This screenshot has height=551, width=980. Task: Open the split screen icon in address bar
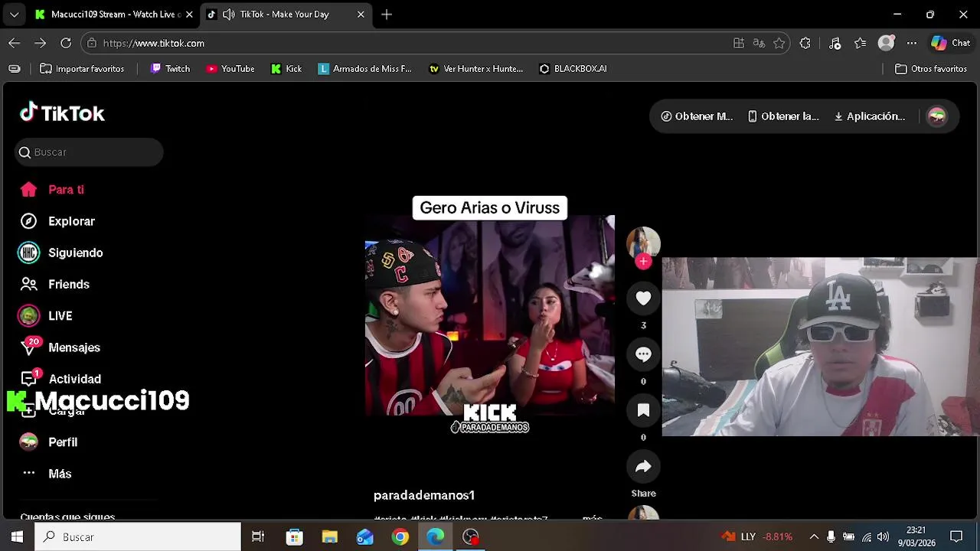click(739, 44)
